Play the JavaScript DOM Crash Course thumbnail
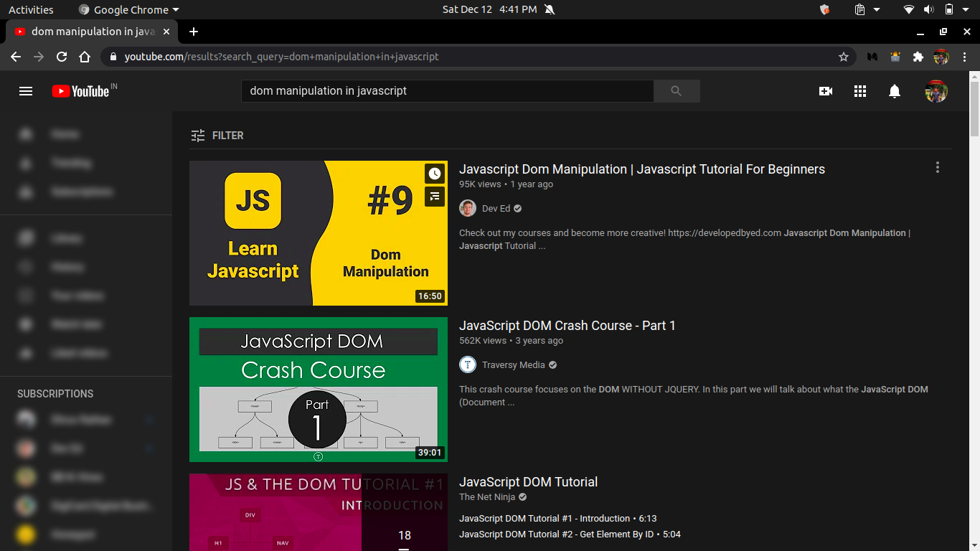Viewport: 980px width, 551px height. tap(319, 390)
